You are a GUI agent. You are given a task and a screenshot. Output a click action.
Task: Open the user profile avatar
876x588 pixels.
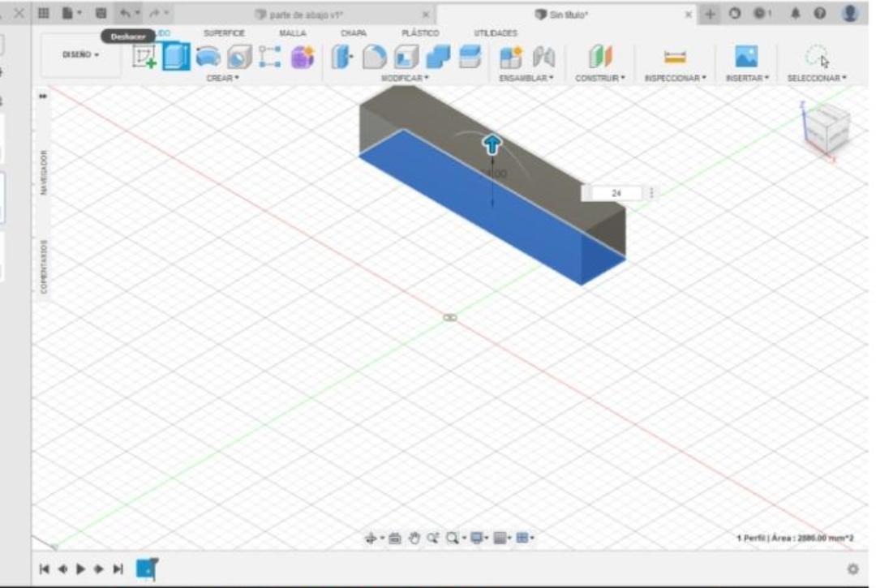pyautogui.click(x=850, y=14)
